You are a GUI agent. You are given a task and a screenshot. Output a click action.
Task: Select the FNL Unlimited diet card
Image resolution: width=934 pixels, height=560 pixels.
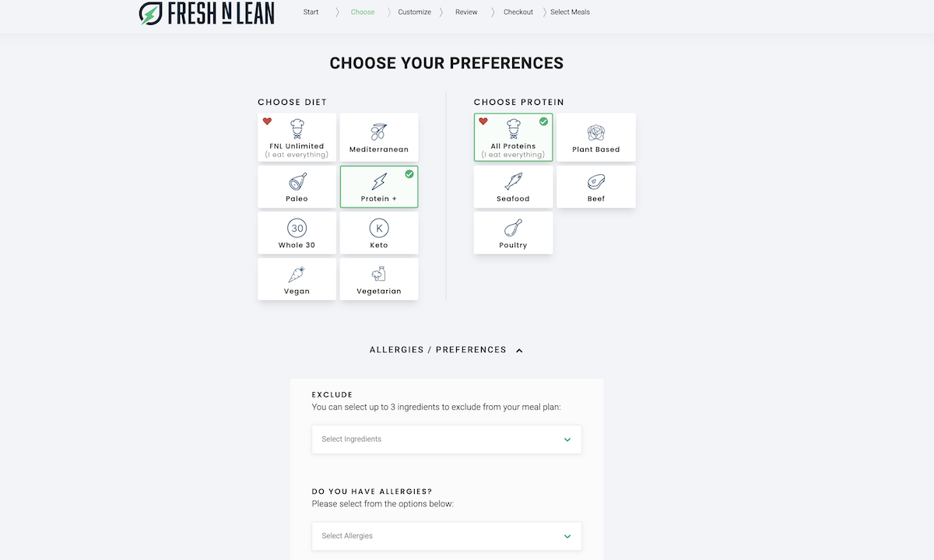click(297, 138)
